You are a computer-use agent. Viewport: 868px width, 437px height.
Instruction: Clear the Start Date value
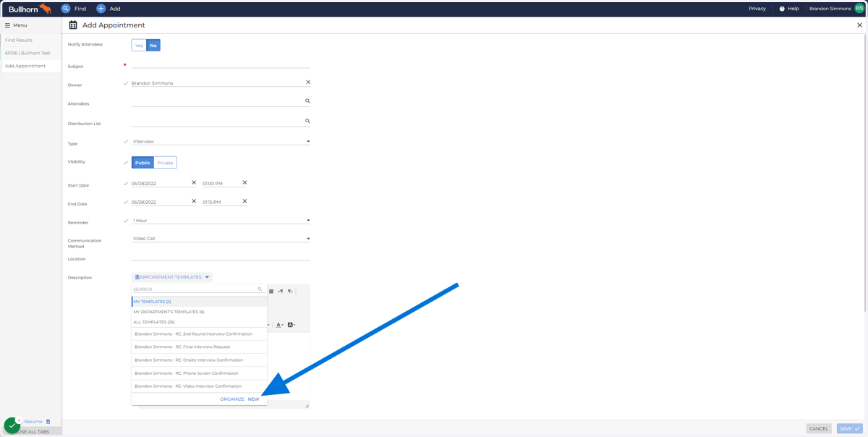tap(194, 182)
